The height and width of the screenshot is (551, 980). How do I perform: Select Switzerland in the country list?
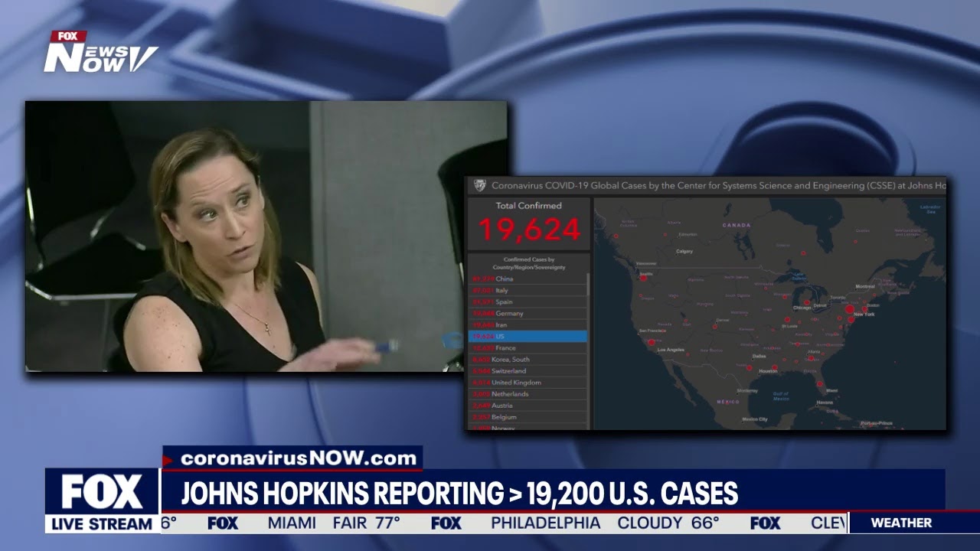tap(528, 370)
